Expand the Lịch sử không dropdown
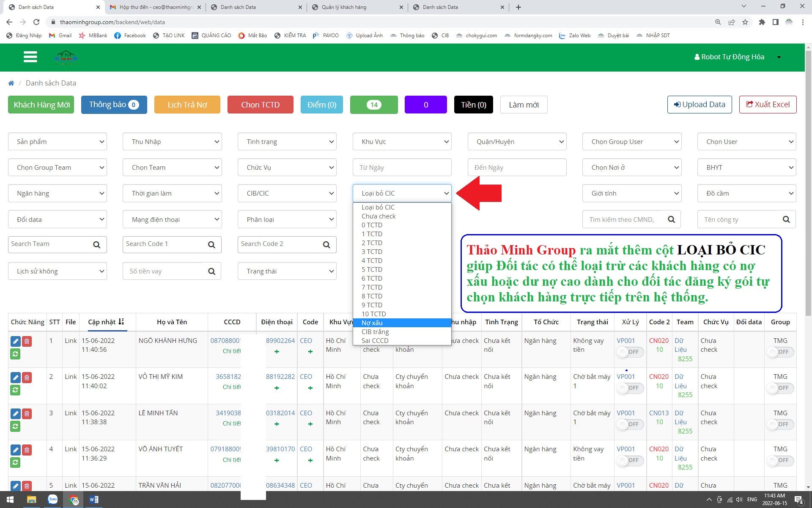This screenshot has width=812, height=508. (x=58, y=271)
